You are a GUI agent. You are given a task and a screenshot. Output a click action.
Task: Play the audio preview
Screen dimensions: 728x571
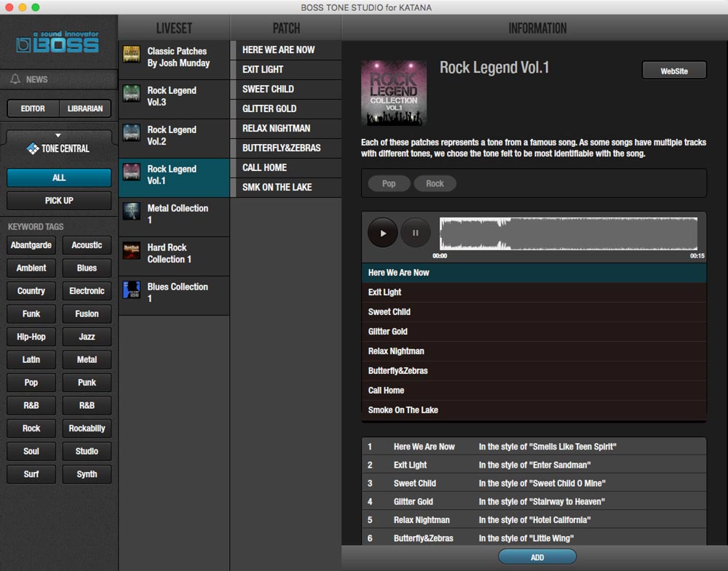(x=383, y=233)
